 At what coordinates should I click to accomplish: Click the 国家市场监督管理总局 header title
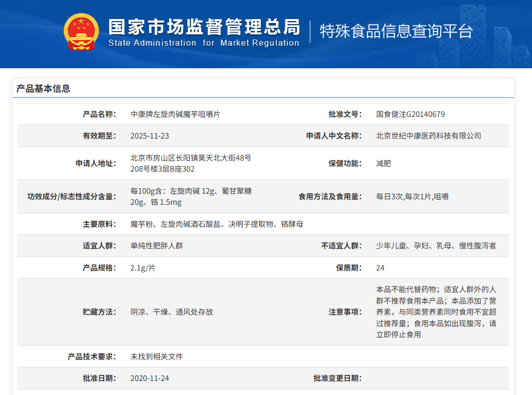204,26
